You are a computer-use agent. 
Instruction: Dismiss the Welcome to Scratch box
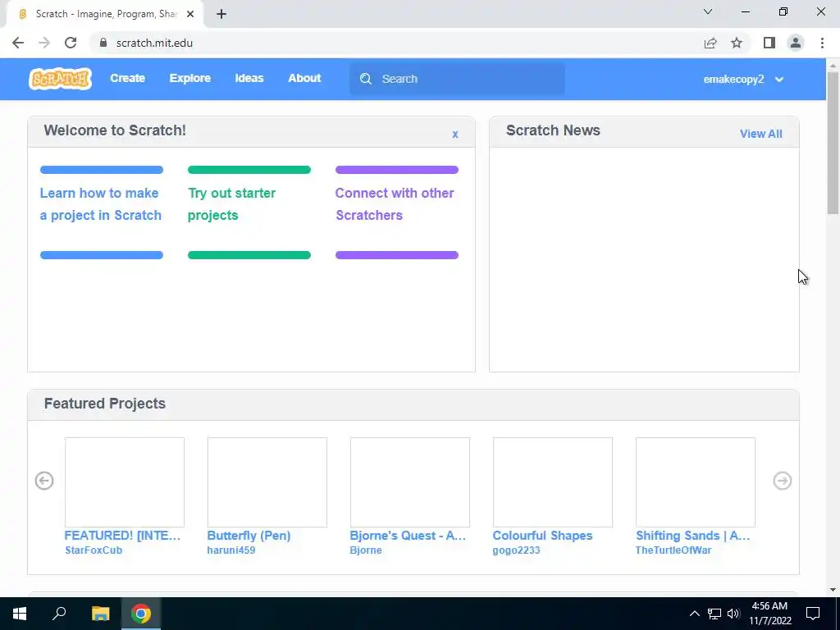click(454, 135)
